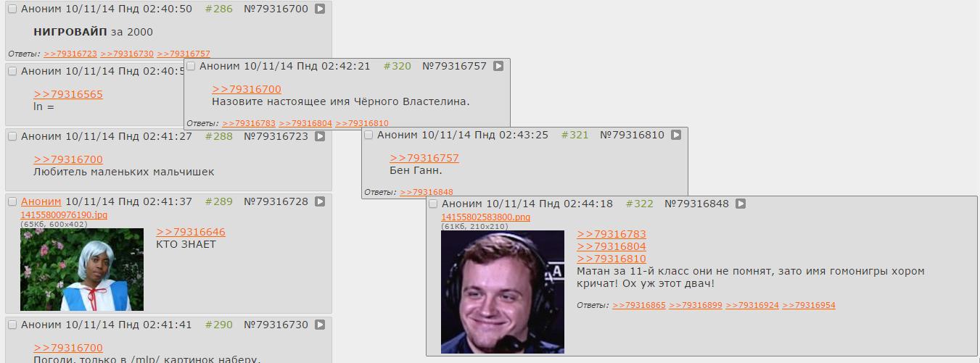Open post menu arrow for №79316757
980x363 pixels.
pos(498,66)
